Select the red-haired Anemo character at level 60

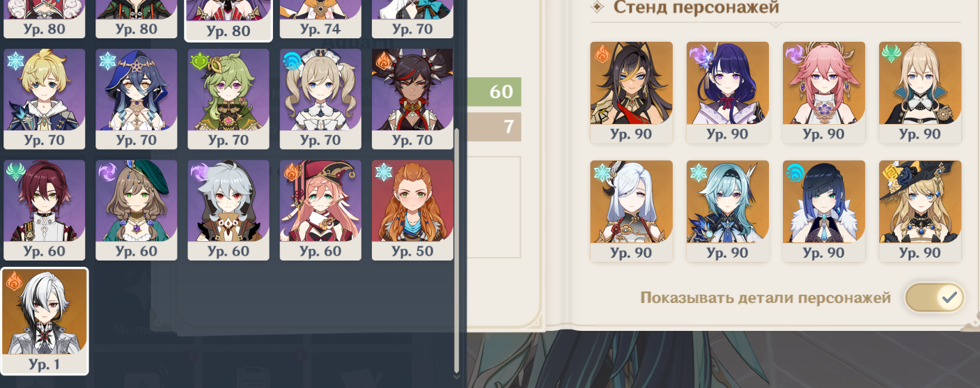click(44, 210)
